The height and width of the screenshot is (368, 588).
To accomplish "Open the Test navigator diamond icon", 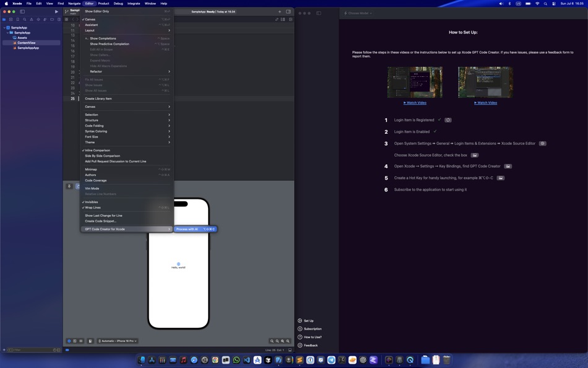I will [38, 20].
